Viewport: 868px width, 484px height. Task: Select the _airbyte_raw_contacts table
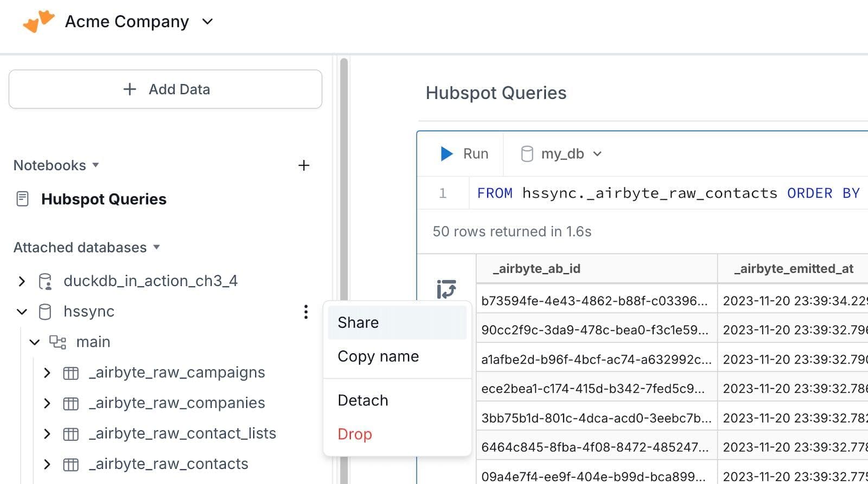[168, 464]
